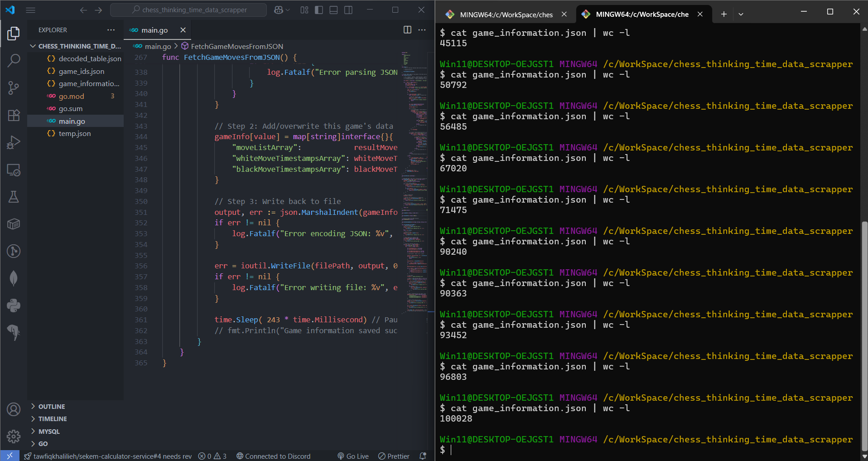Switch to main.go editor tab
868x461 pixels.
pos(154,30)
